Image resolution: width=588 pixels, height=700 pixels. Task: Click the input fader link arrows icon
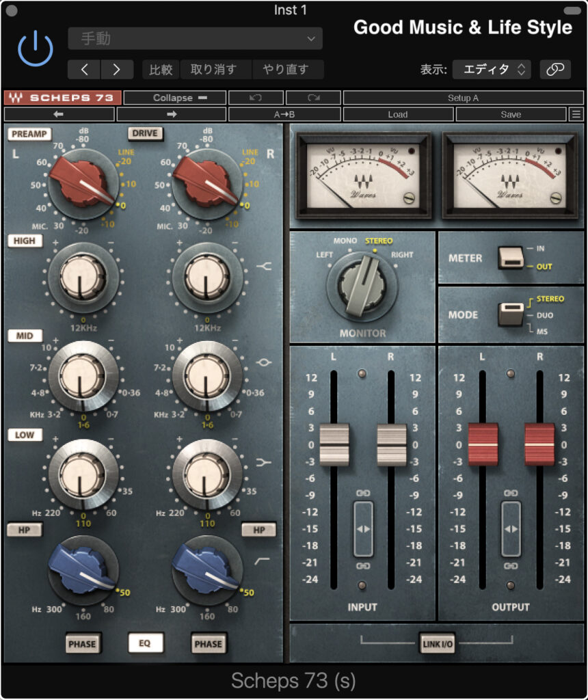pos(364,528)
